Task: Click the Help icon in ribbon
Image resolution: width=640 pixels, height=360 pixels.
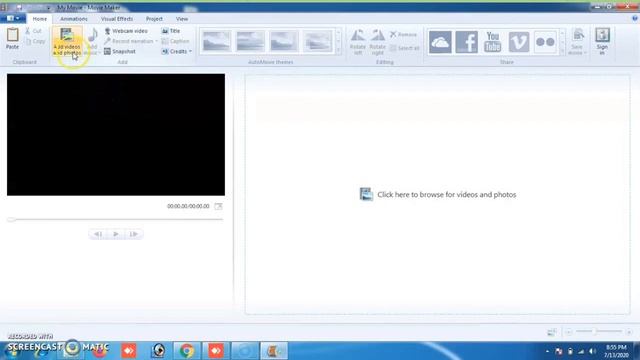Action: click(x=635, y=18)
